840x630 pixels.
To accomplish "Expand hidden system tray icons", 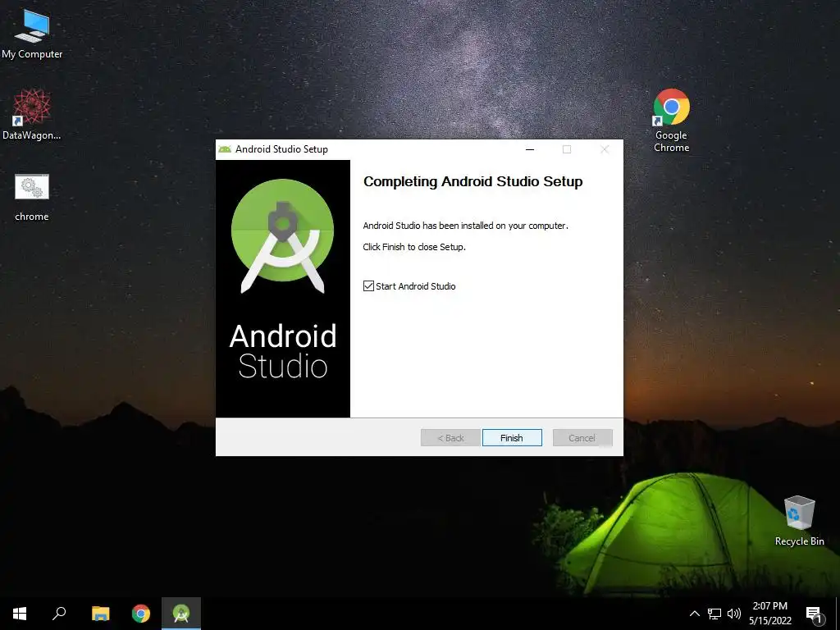I will pyautogui.click(x=694, y=614).
